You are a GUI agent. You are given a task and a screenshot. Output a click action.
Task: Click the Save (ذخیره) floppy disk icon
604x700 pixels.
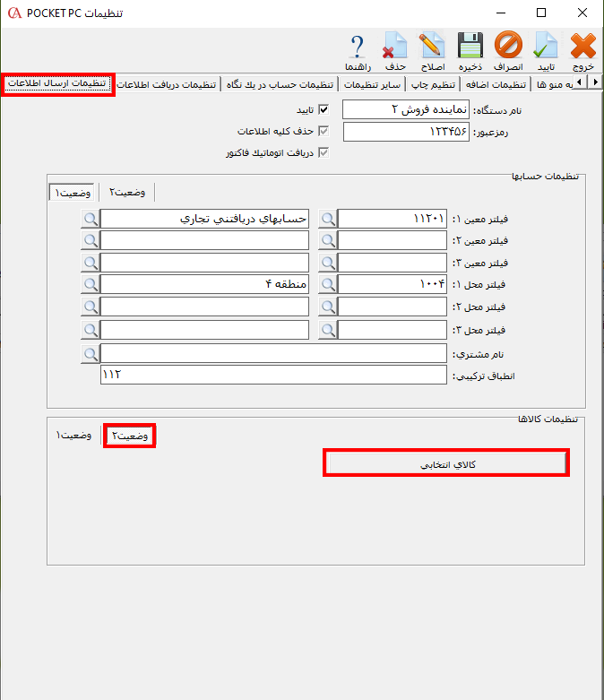[x=470, y=46]
